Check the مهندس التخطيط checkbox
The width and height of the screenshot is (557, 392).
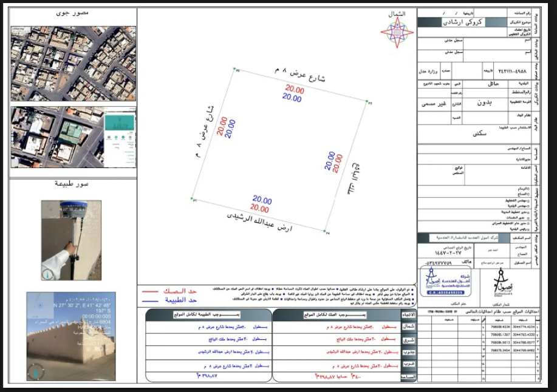(x=528, y=201)
